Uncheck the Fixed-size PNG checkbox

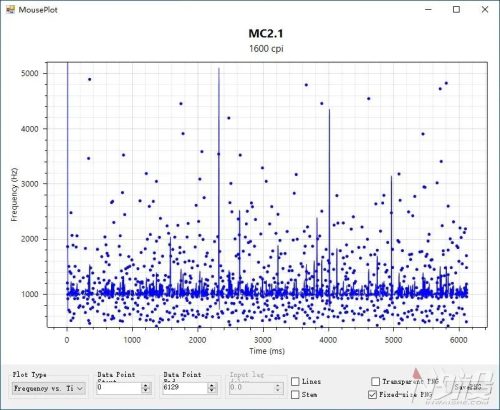(373, 395)
